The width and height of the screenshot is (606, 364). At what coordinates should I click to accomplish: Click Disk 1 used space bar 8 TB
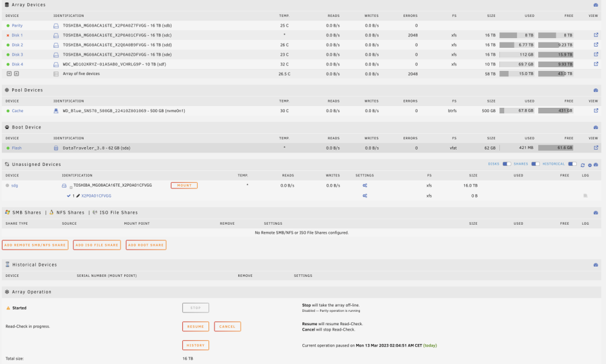click(517, 35)
